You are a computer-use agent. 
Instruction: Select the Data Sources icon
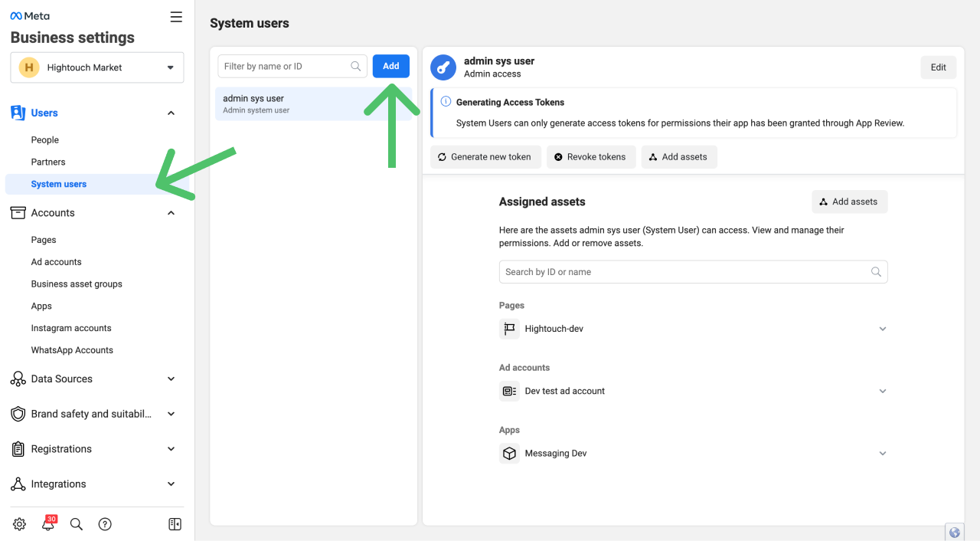[18, 379]
